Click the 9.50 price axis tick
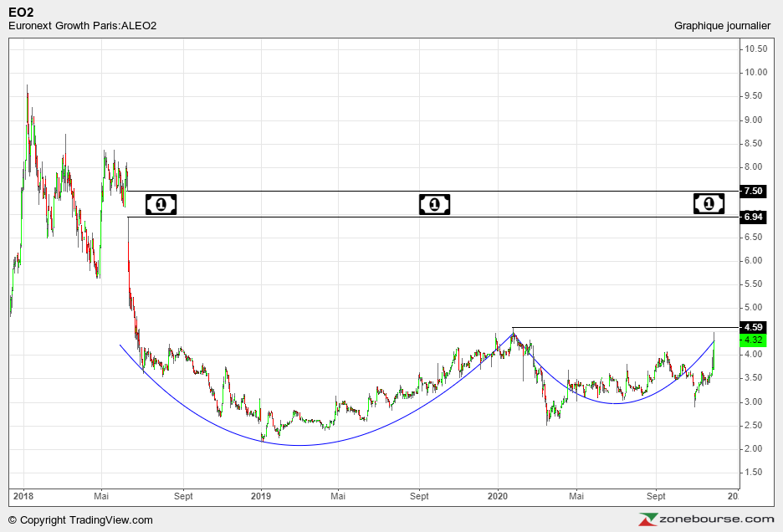 pos(754,96)
